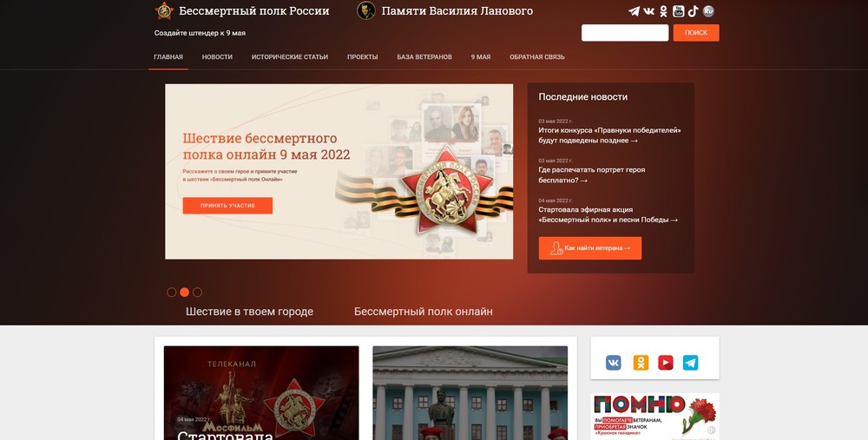Open the TikTok icon in the header
The height and width of the screenshot is (440, 868).
coord(693,11)
